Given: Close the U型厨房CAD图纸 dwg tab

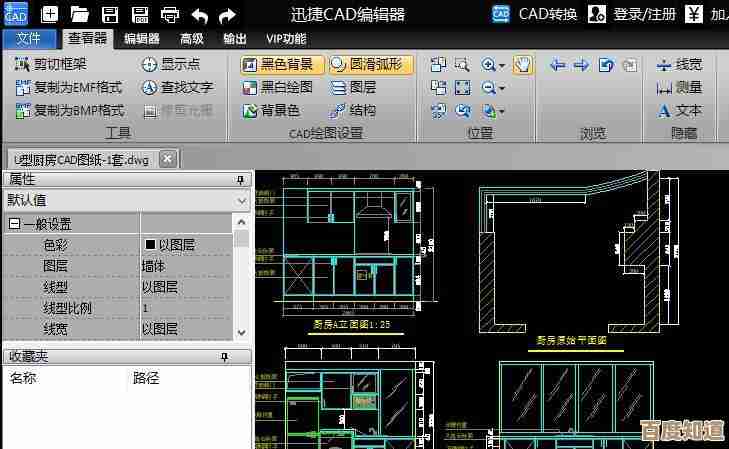Looking at the screenshot, I should point(168,159).
